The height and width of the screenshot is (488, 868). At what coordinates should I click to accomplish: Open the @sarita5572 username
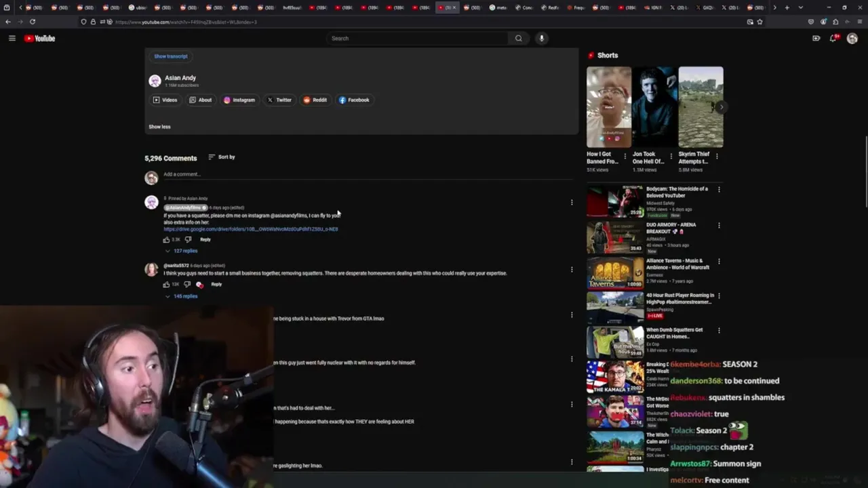coord(176,266)
